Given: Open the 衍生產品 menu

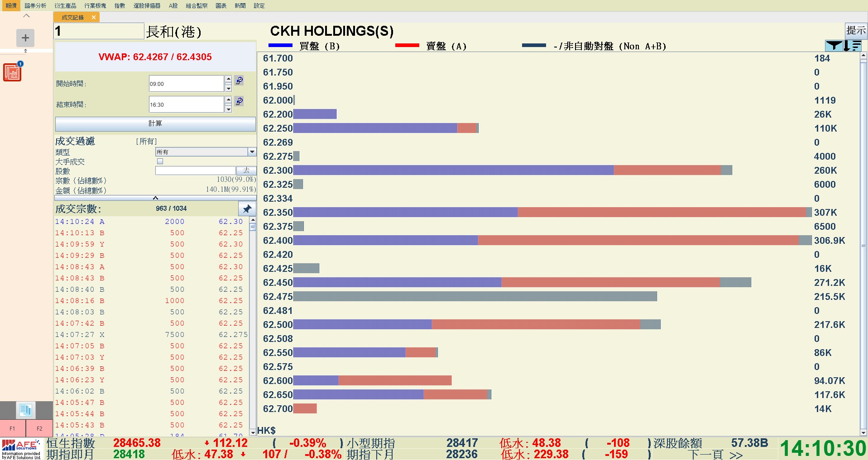Looking at the screenshot, I should (65, 5).
